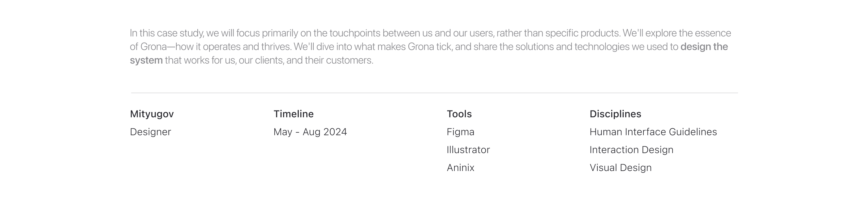Select the Designer role text
The width and height of the screenshot is (868, 200).
pos(151,132)
